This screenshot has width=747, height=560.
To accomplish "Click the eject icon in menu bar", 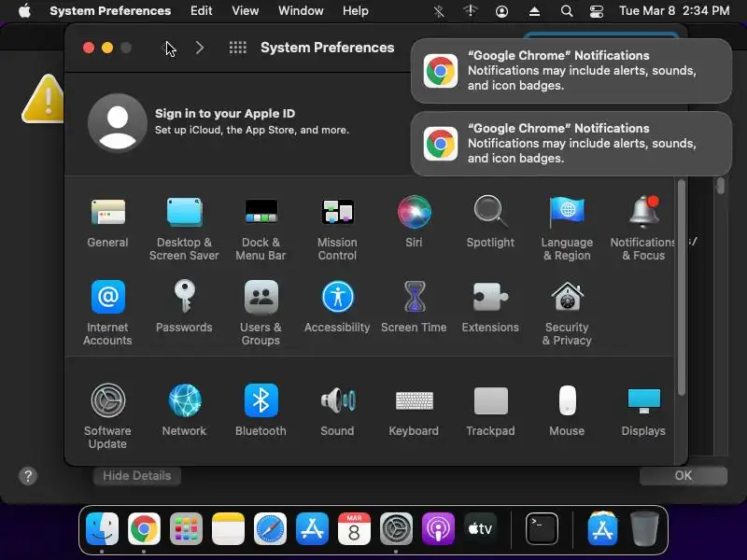I will [x=534, y=10].
